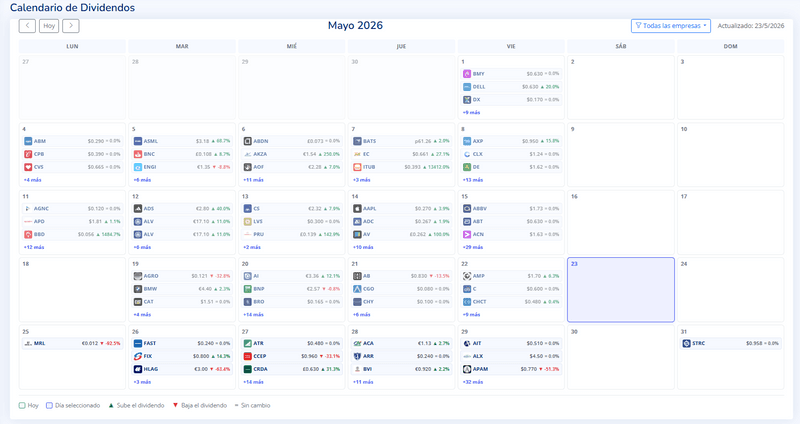This screenshot has height=424, width=800.
Task: Open the CRDA dividend entry
Action: [x=292, y=369]
